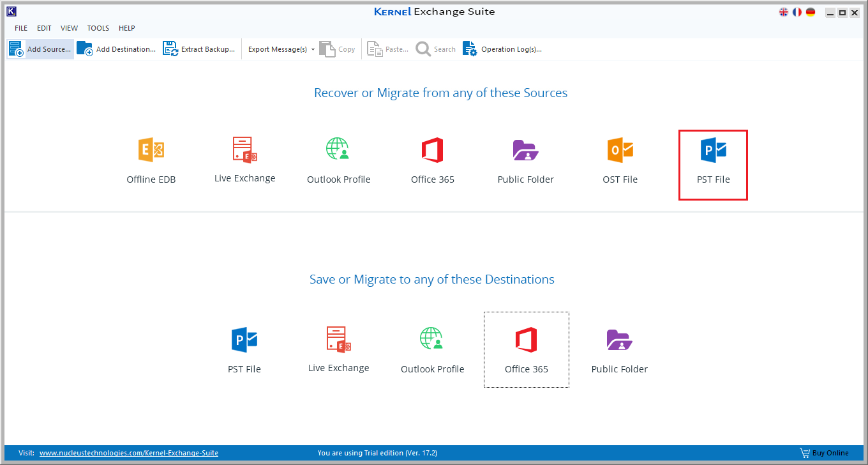Image resolution: width=868 pixels, height=465 pixels.
Task: Open the VIEW menu
Action: [x=70, y=28]
